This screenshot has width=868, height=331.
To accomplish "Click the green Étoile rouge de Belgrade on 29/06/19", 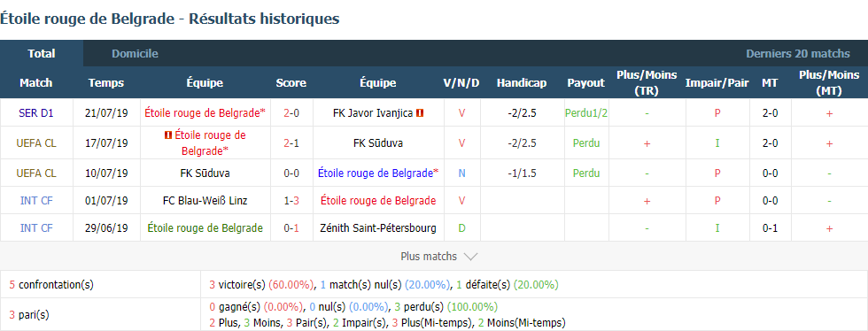I will (x=205, y=227).
